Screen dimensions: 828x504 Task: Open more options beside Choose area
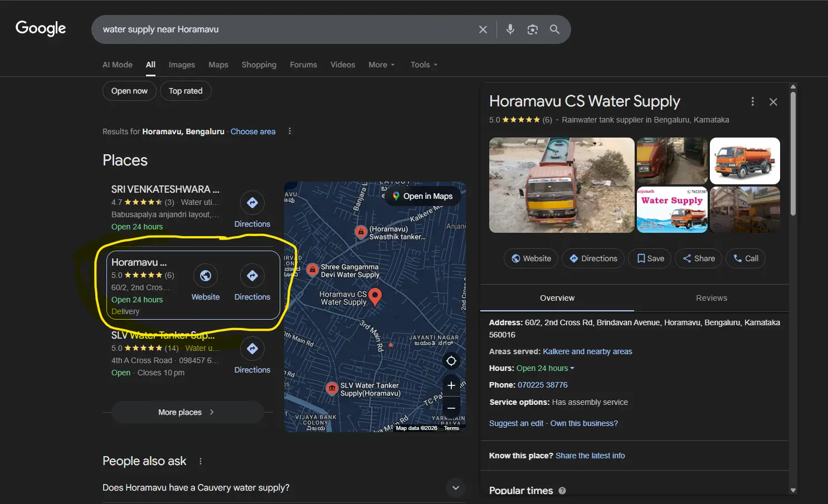click(x=289, y=131)
